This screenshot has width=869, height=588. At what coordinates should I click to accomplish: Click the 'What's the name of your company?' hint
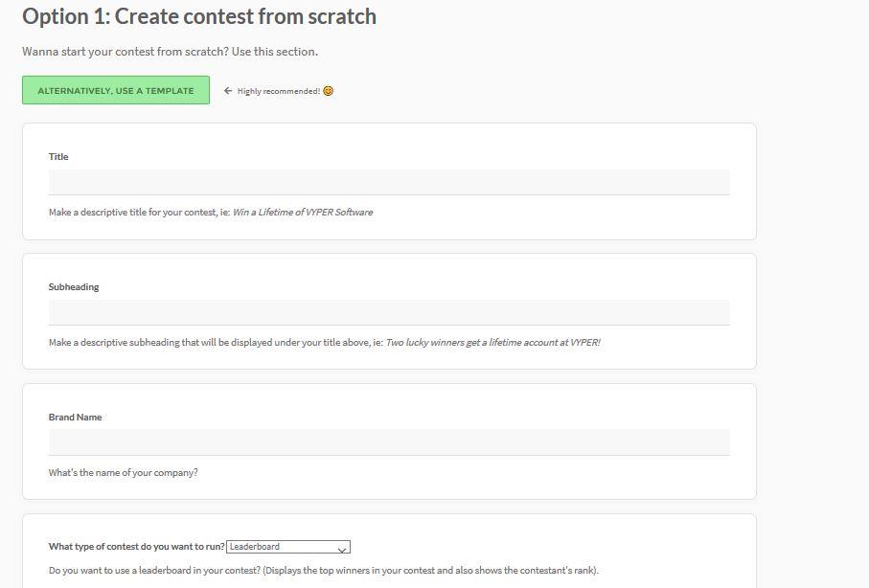[124, 472]
